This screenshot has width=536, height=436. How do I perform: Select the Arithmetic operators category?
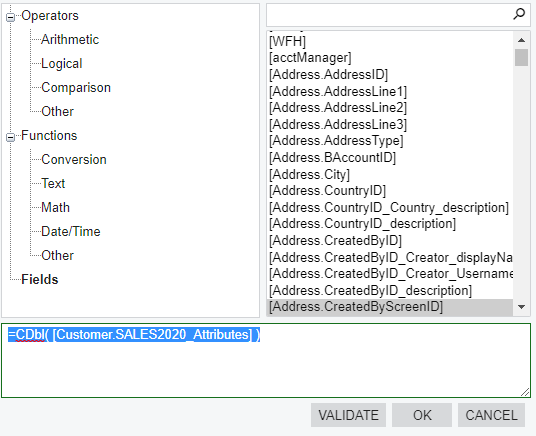point(70,40)
